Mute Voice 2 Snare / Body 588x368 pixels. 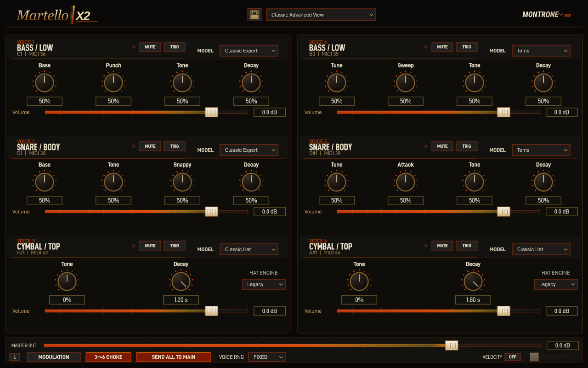click(x=150, y=146)
